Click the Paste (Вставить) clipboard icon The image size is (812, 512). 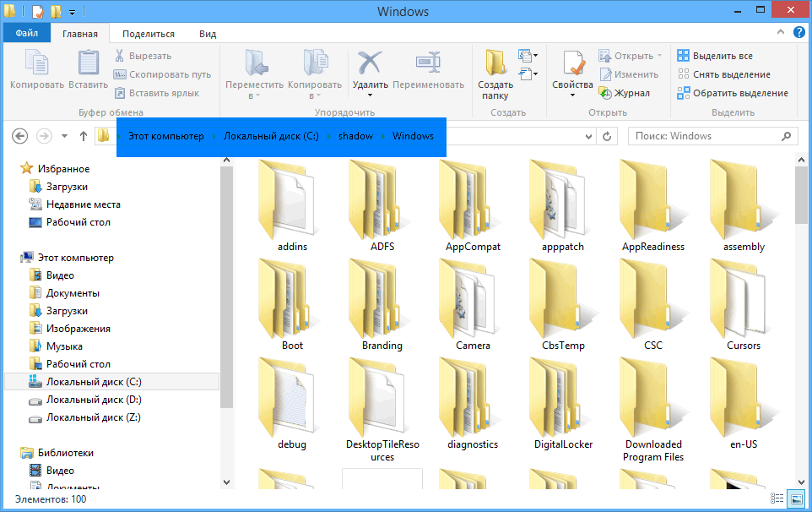88,64
